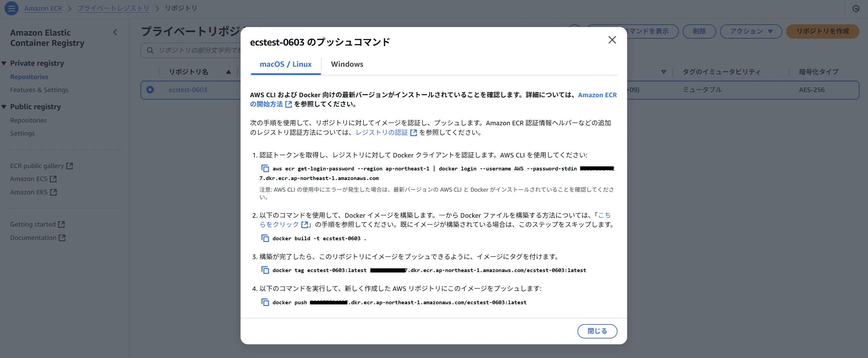Open the こちらをクリック link in step 2
The height and width of the screenshot is (358, 868).
coord(279,225)
